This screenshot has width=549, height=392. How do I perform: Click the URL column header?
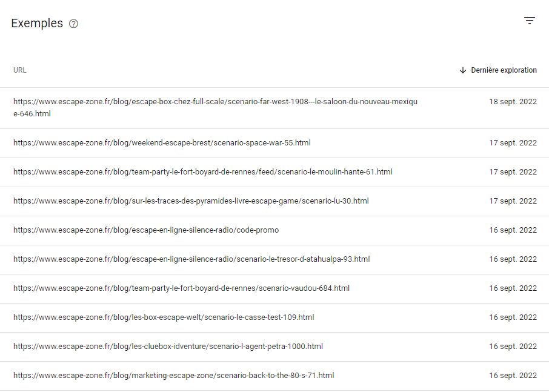(19, 70)
